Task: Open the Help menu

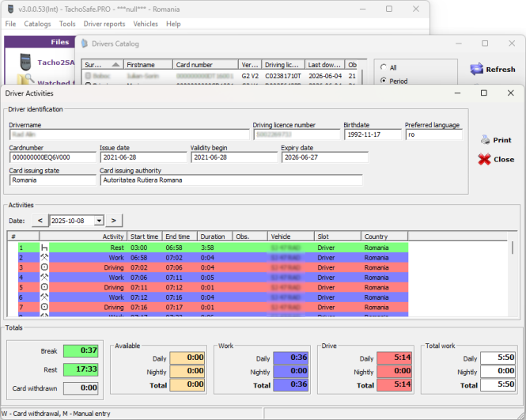Action: (173, 24)
